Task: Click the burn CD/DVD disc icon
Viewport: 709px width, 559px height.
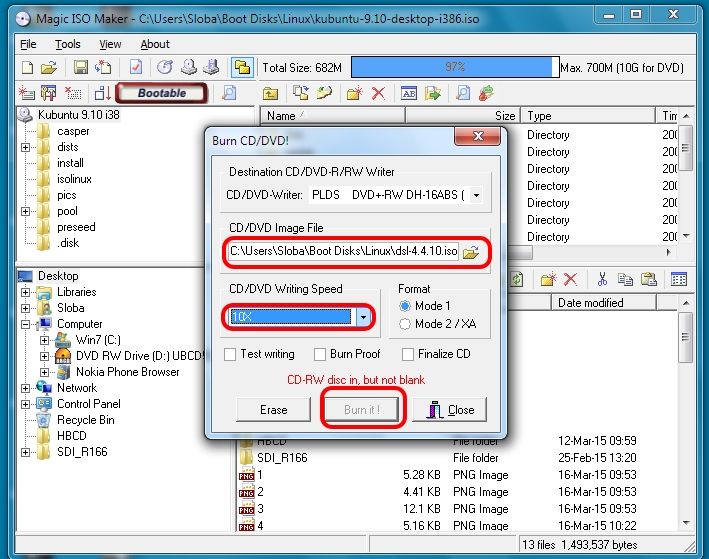Action: (165, 67)
